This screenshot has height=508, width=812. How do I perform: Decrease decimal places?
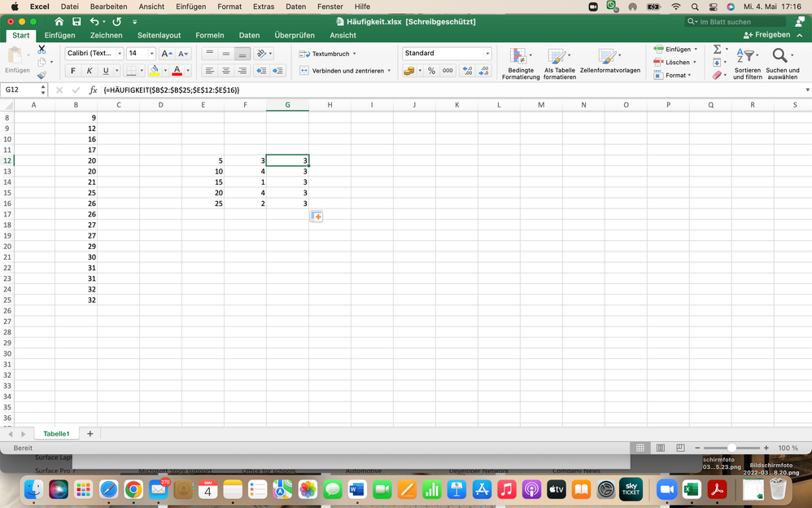pyautogui.click(x=483, y=71)
